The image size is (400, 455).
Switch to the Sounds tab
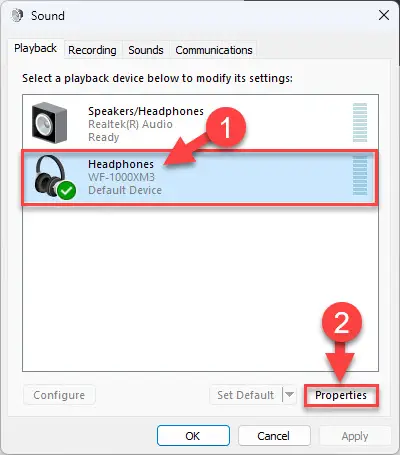(x=146, y=50)
